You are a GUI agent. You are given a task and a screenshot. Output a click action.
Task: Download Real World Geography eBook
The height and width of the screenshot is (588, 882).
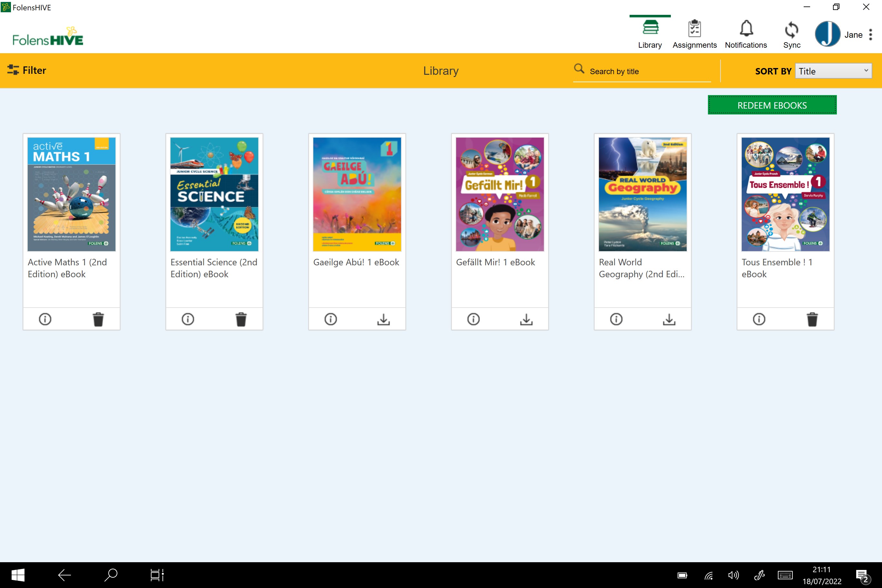669,319
